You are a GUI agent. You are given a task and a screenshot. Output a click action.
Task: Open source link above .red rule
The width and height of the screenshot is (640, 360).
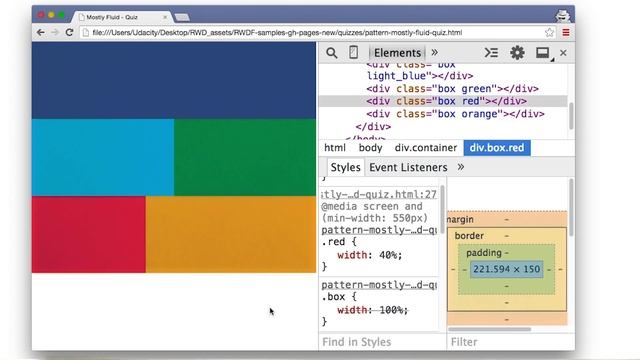click(x=379, y=230)
